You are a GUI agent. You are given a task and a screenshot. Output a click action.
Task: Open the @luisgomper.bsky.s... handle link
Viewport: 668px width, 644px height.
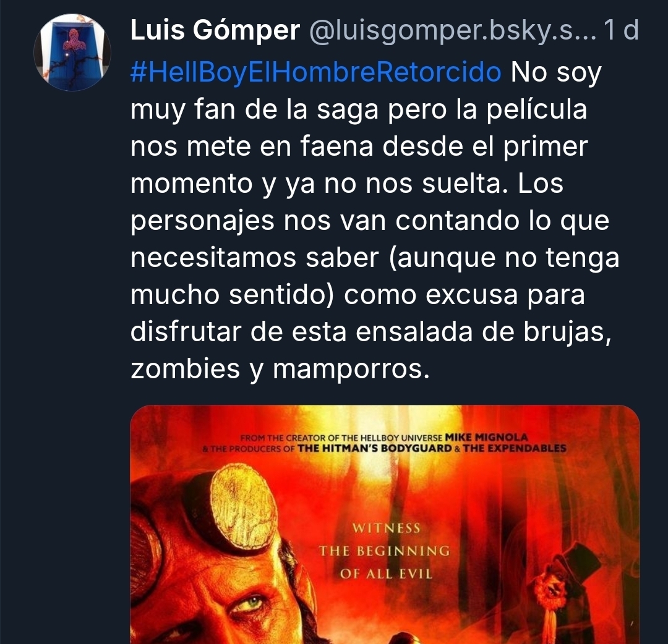pyautogui.click(x=453, y=31)
